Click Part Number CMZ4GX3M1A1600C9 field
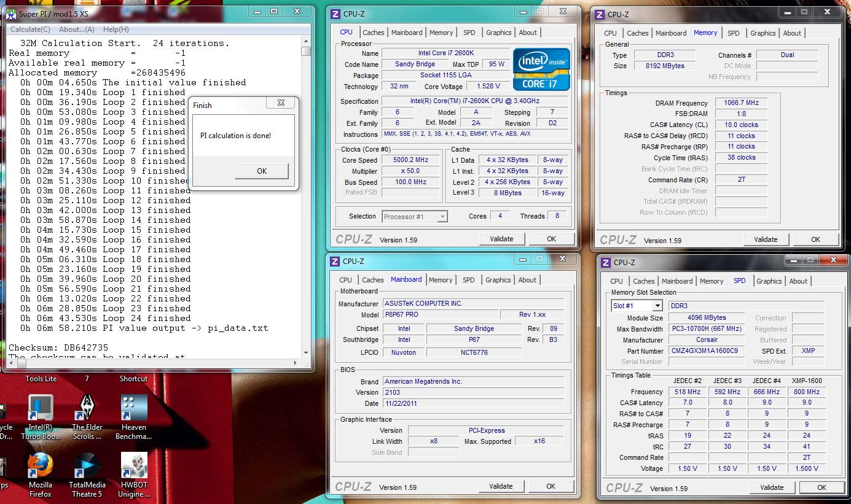This screenshot has height=504, width=851. [707, 351]
